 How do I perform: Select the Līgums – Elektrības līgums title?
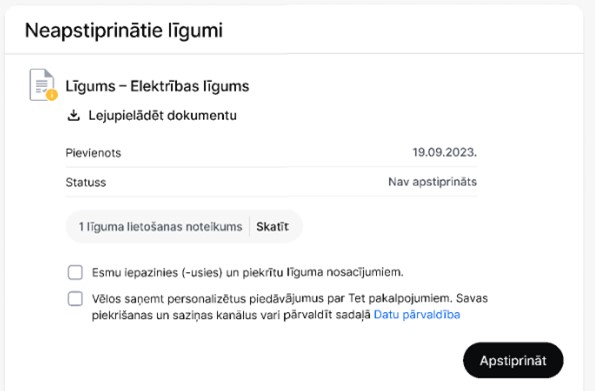point(157,86)
